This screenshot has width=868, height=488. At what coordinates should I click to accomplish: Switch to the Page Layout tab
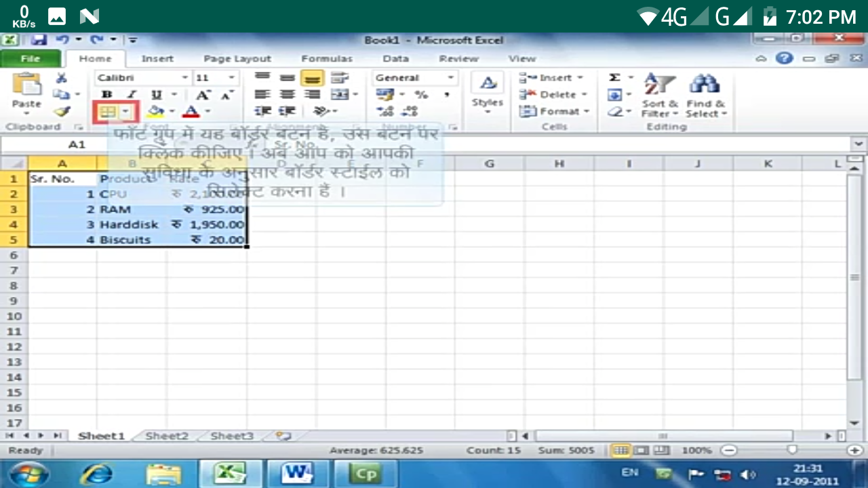click(x=237, y=59)
